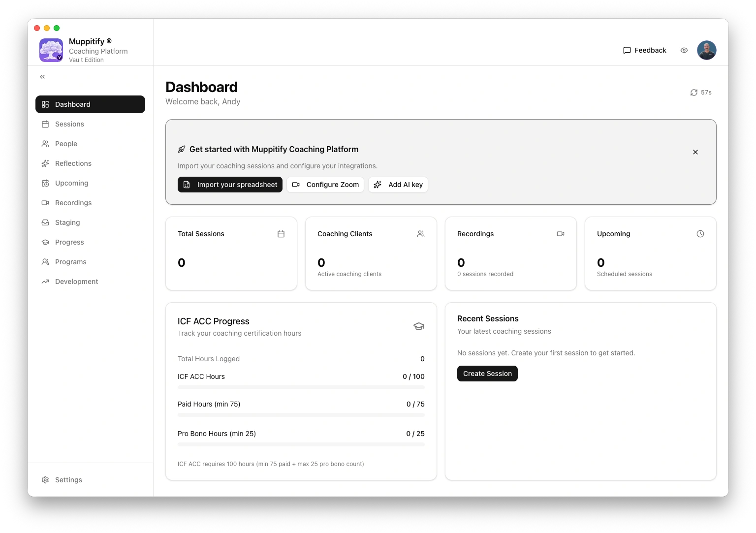Screen dimensions: 756x533
Task: Dismiss the Get started banner
Action: 695,152
